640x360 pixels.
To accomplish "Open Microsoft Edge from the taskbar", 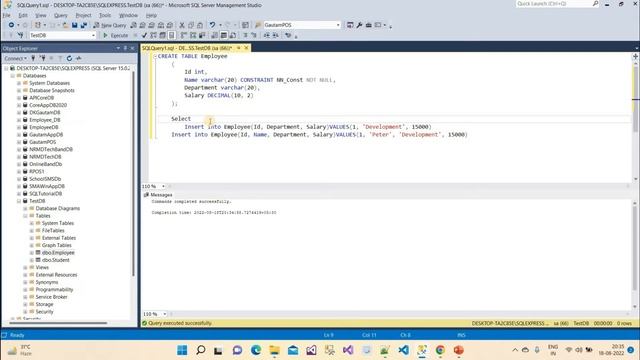I will [x=256, y=350].
